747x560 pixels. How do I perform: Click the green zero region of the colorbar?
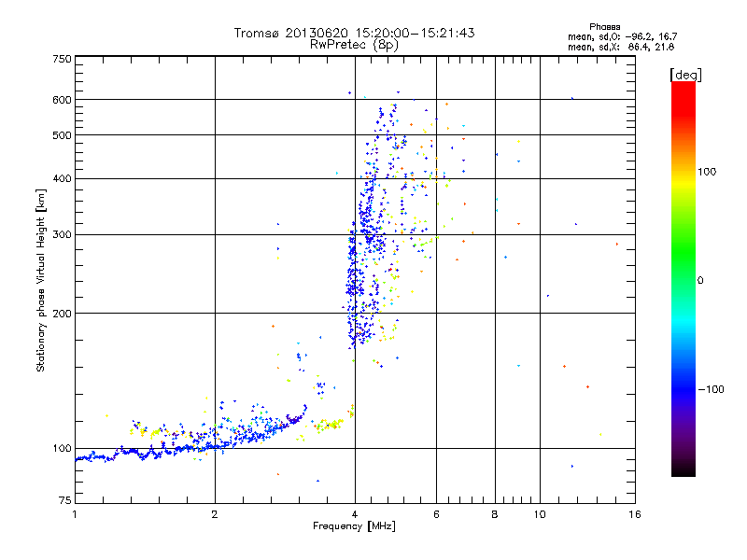coord(684,280)
